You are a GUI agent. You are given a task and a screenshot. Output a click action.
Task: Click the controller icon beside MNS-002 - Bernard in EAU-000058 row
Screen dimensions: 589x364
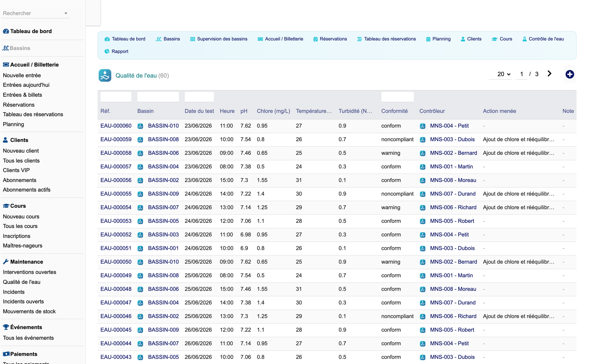(x=423, y=153)
